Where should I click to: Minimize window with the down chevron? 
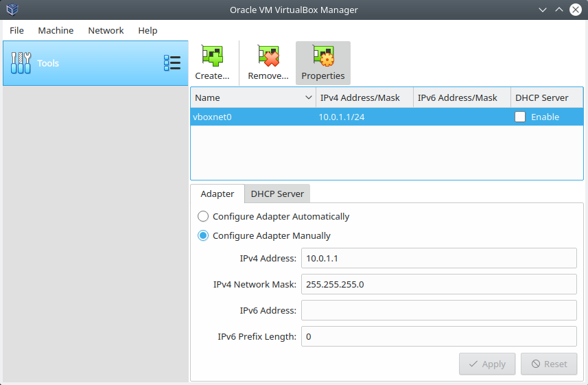(542, 10)
